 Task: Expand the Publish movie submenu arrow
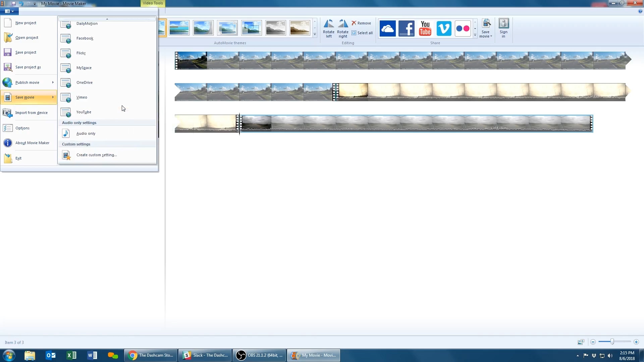53,82
